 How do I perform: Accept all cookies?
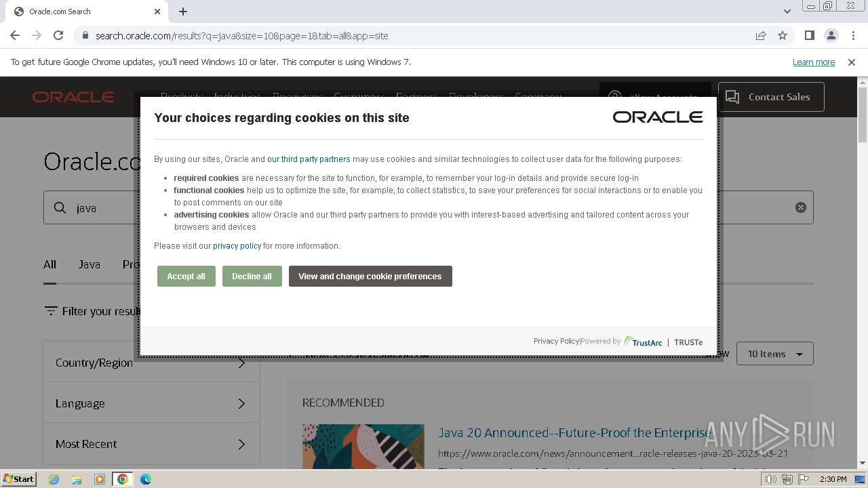coord(186,276)
